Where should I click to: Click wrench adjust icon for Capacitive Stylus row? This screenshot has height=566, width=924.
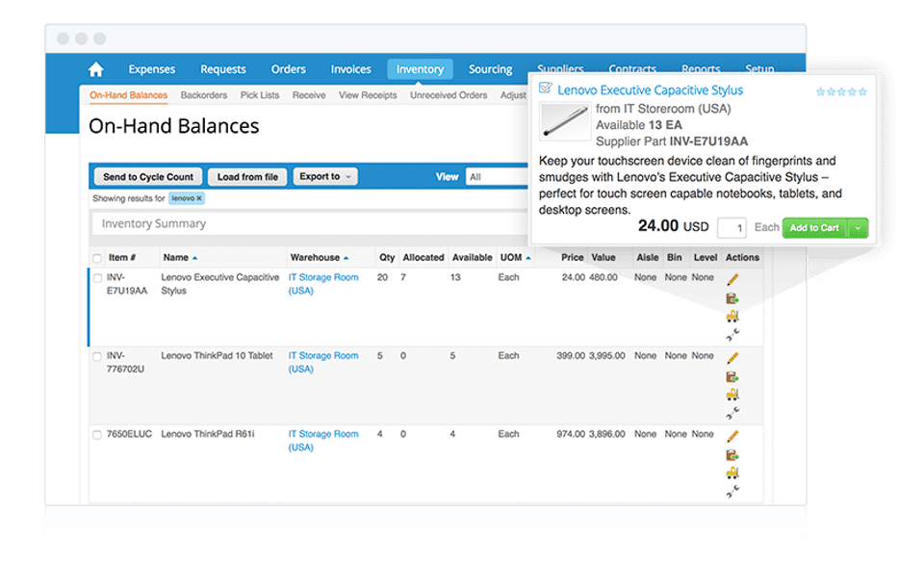732,335
